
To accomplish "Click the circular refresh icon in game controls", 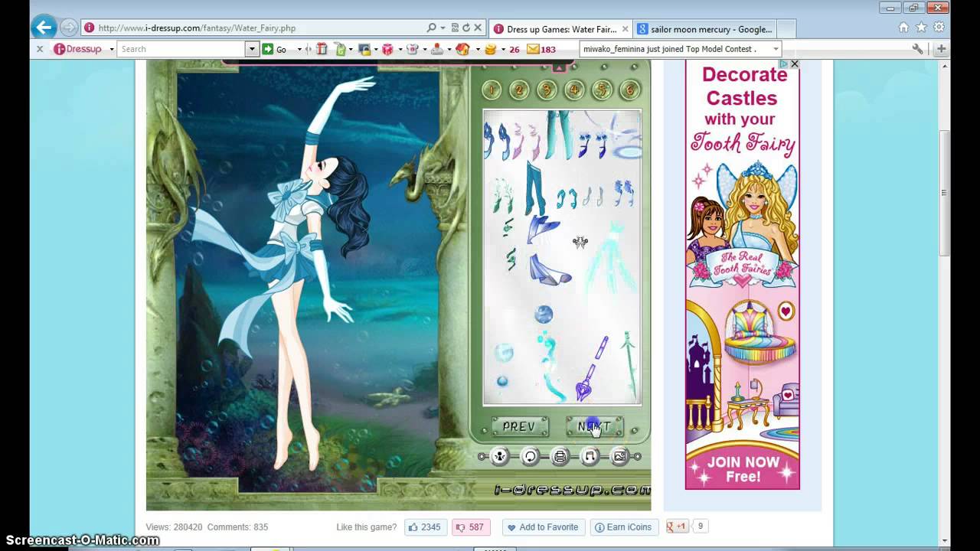I will pyautogui.click(x=530, y=457).
